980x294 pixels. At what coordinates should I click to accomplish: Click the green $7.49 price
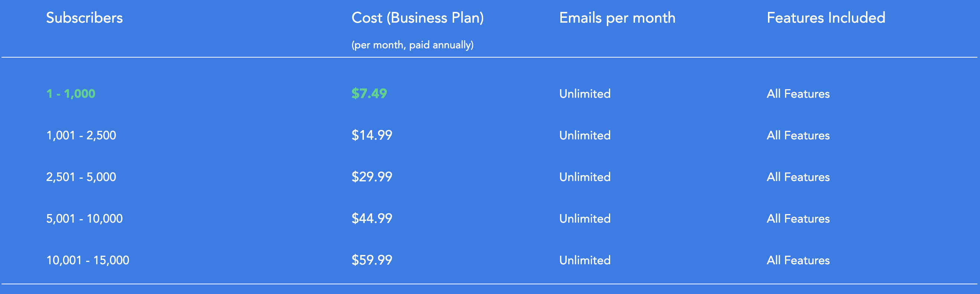pyautogui.click(x=369, y=93)
